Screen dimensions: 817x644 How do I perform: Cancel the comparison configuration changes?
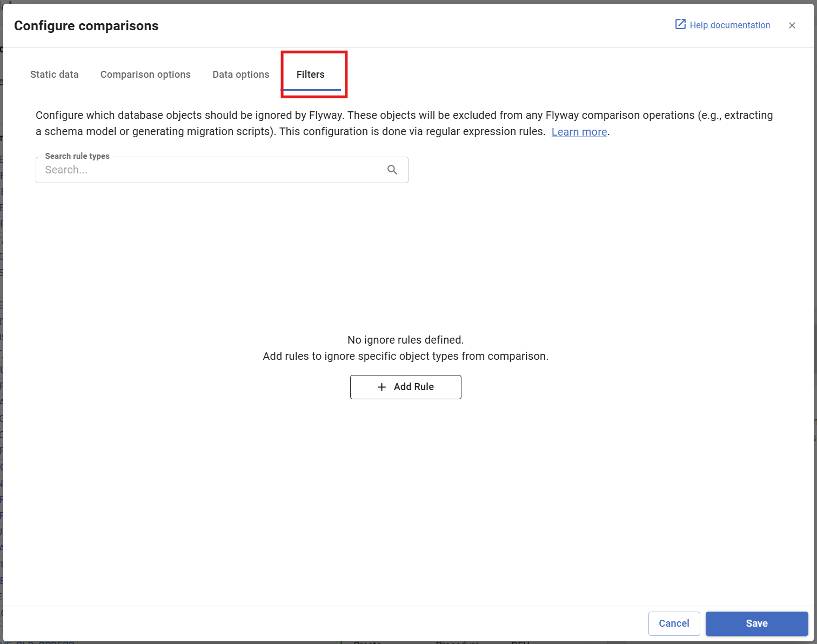point(674,623)
